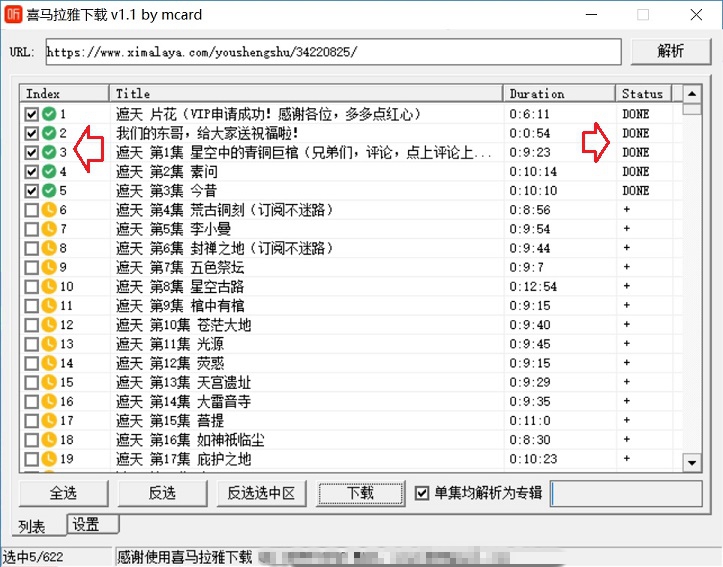723x567 pixels.
Task: Select title 我们的东哥,给大家送祝福啦
Action: (x=207, y=133)
